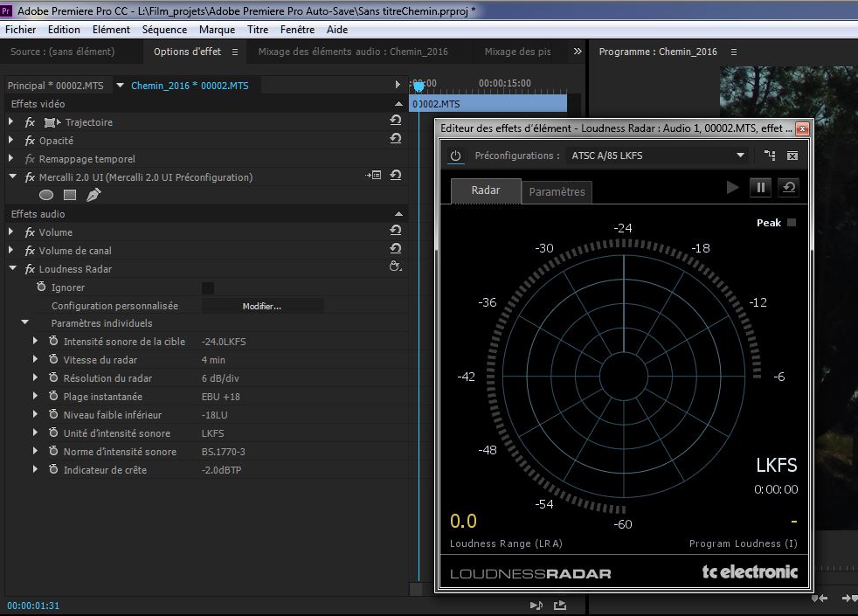Toggle animation stopwatch for Vitesse du radar

click(x=53, y=359)
